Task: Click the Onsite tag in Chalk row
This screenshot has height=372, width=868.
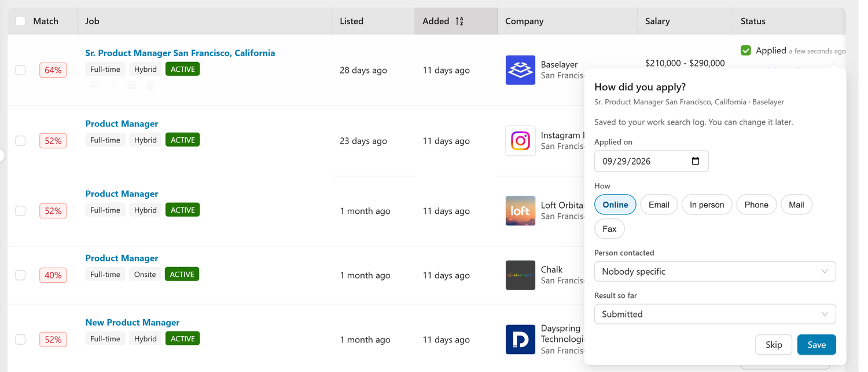Action: pyautogui.click(x=145, y=275)
